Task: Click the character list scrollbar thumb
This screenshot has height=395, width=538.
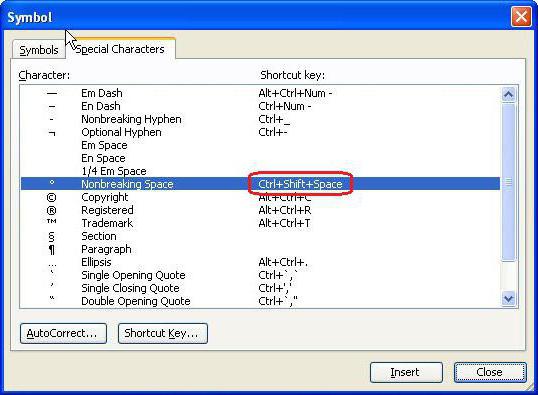Action: click(x=508, y=182)
